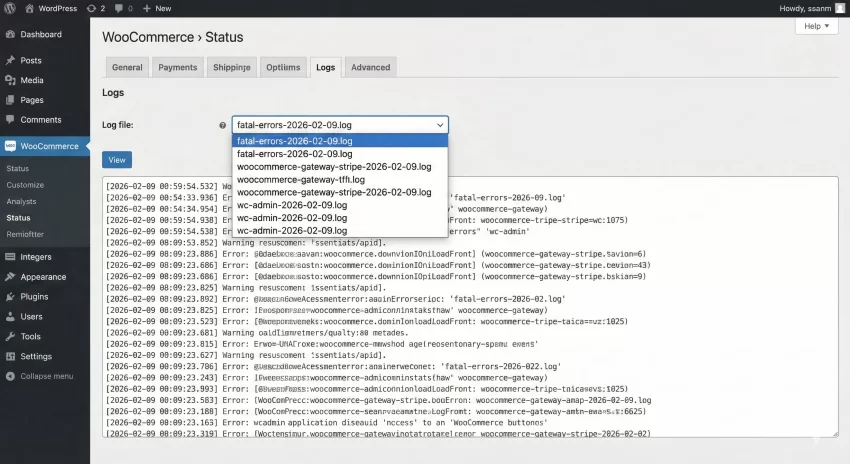Click the View button
Image resolution: width=850 pixels, height=464 pixels.
tap(117, 160)
